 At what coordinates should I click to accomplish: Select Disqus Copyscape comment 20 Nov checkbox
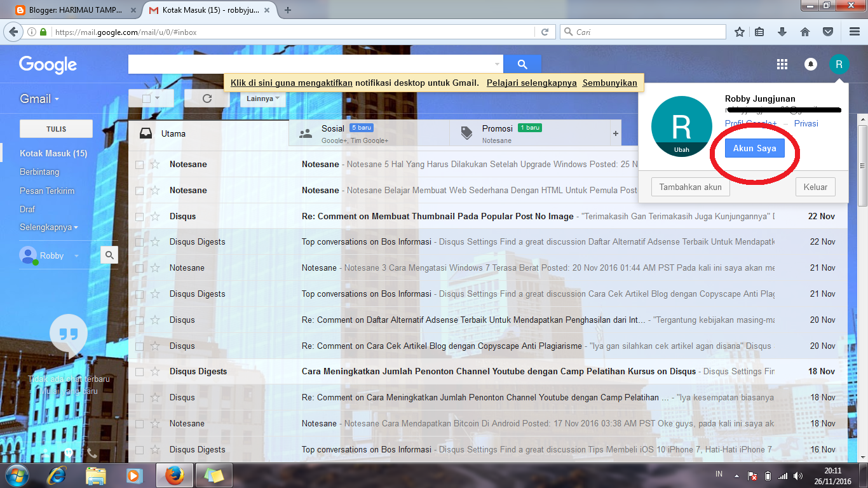coord(139,346)
